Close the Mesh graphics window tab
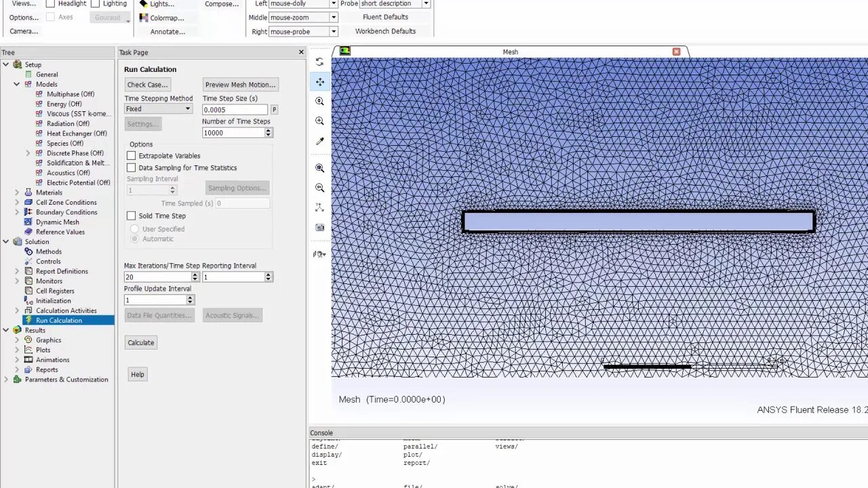 [676, 52]
